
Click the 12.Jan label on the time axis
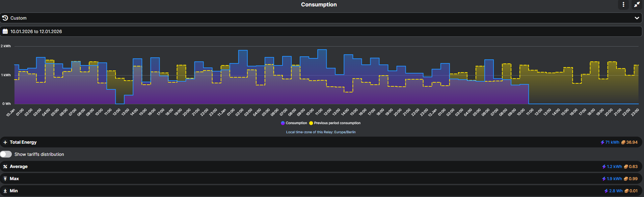432,112
